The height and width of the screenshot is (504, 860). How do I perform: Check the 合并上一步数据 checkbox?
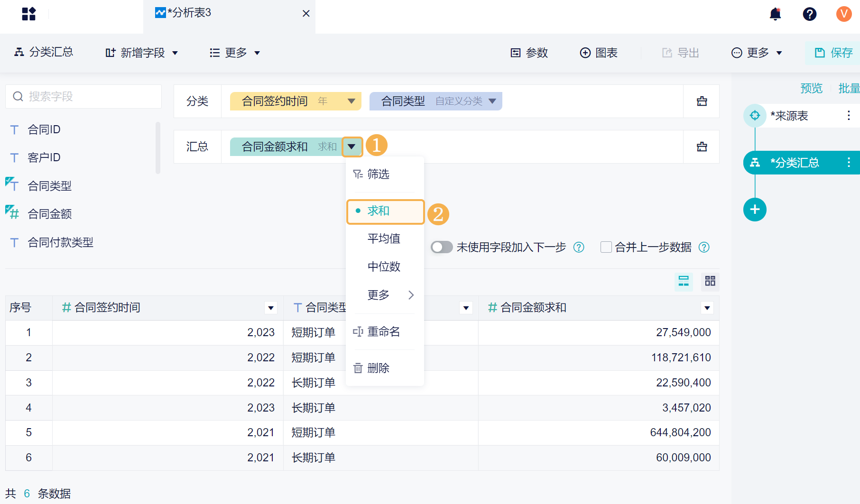606,247
